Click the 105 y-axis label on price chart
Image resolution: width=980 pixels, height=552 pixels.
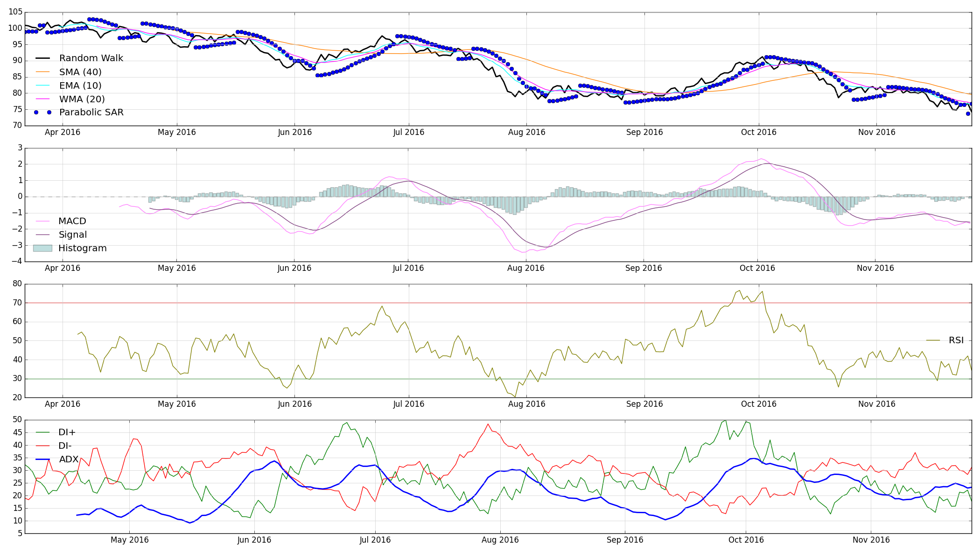click(x=15, y=13)
